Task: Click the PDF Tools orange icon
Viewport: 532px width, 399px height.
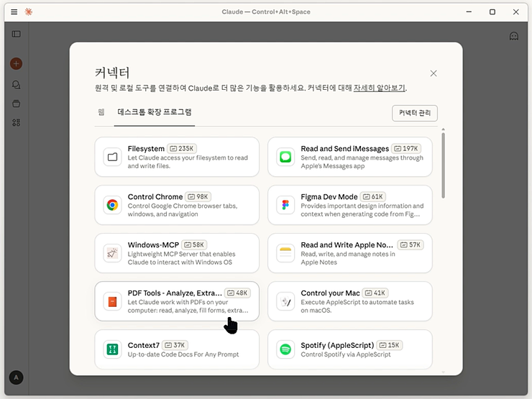Action: coord(112,301)
